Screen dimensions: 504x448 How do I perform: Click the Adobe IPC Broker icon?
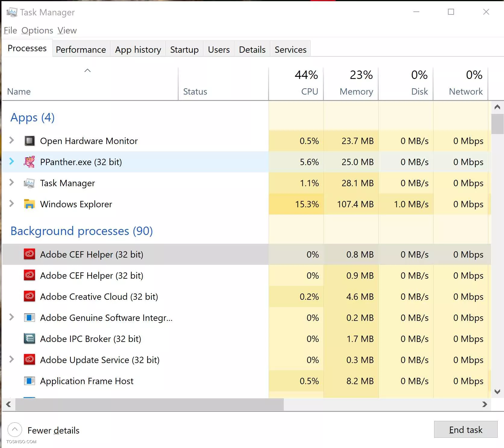30,339
